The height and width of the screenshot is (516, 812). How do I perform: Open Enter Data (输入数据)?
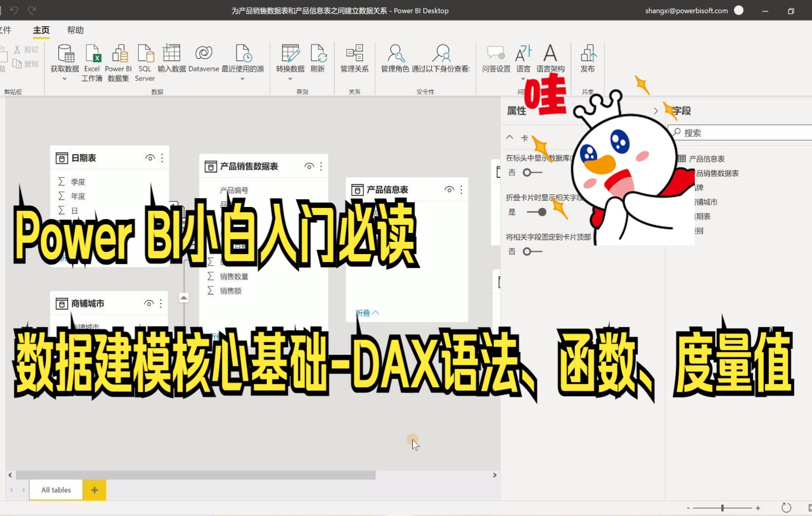[171, 53]
